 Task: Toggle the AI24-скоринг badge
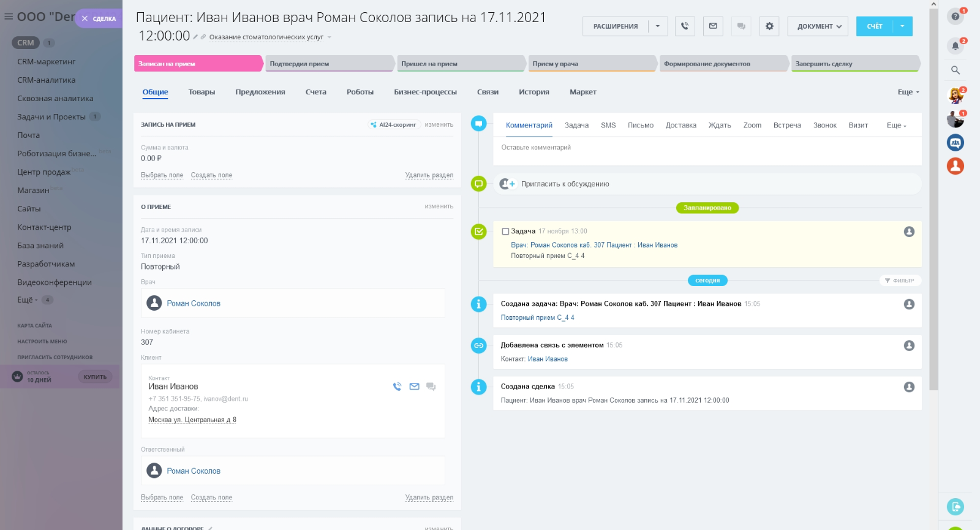[393, 125]
